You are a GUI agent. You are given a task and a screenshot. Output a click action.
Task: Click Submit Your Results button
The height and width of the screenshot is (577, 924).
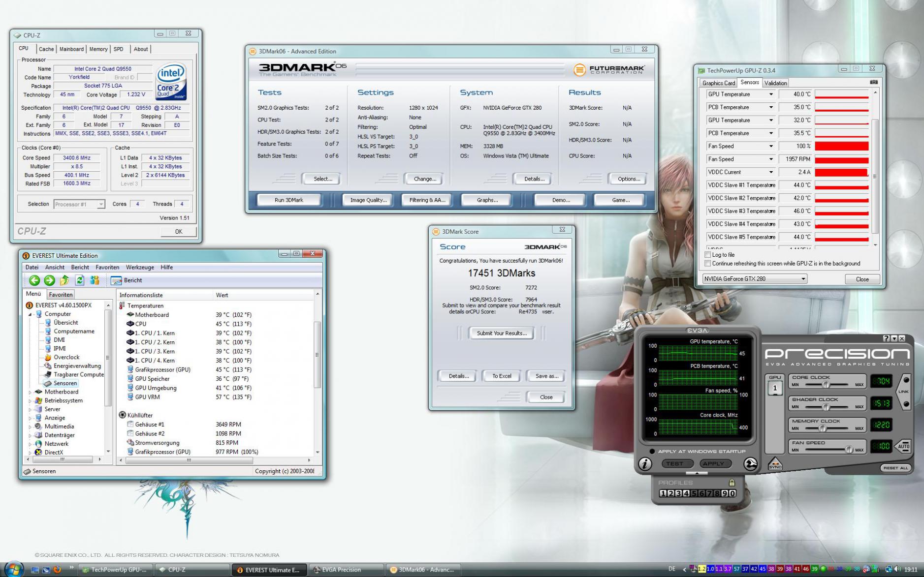[x=502, y=333]
